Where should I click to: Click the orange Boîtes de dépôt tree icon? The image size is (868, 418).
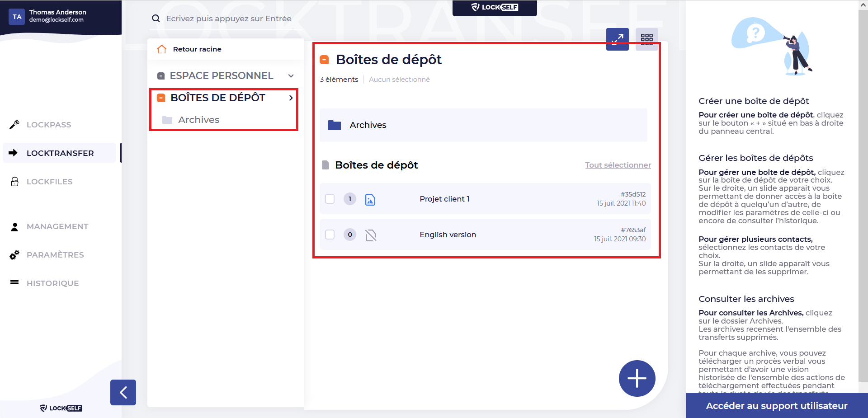tap(161, 98)
